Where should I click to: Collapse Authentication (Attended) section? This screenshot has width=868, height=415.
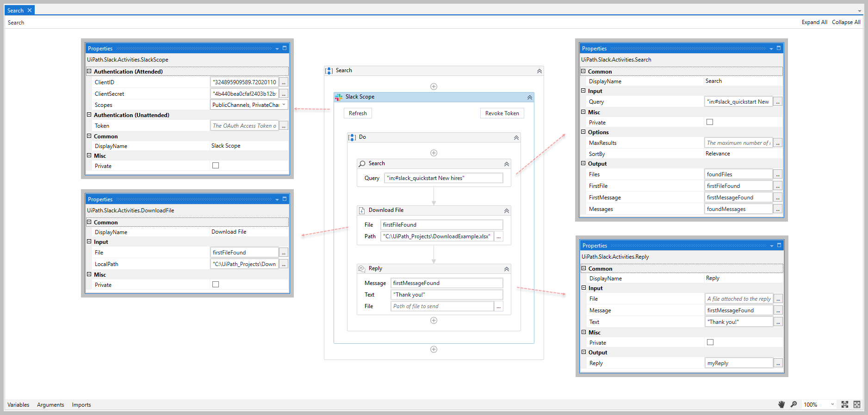(x=89, y=71)
